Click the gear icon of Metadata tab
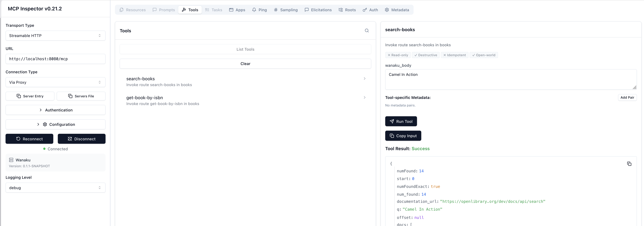The image size is (644, 226). (x=387, y=10)
